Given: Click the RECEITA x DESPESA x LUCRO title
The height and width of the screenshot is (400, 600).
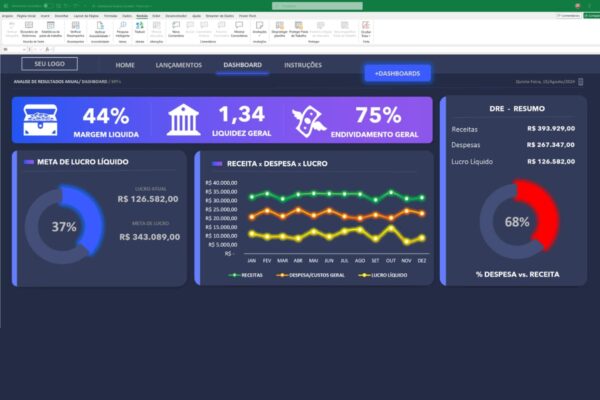Looking at the screenshot, I should pos(277,164).
